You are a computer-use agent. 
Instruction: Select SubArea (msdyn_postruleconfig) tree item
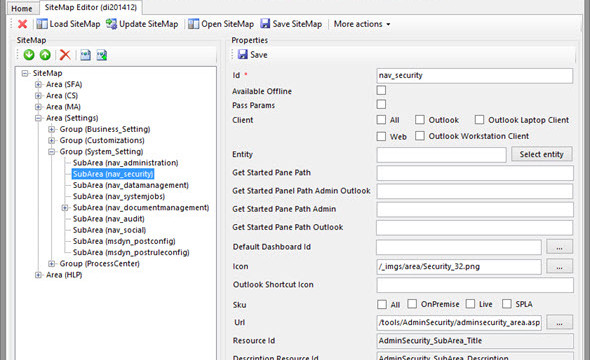131,252
